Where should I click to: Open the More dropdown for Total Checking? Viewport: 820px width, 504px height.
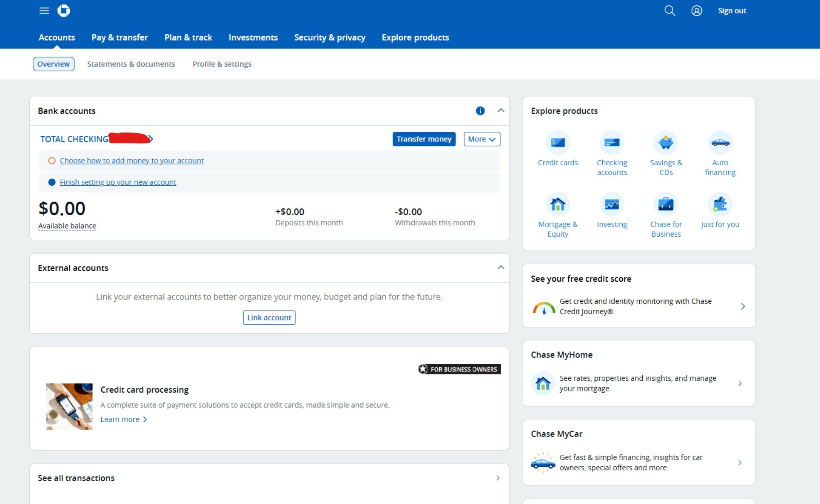coord(482,139)
